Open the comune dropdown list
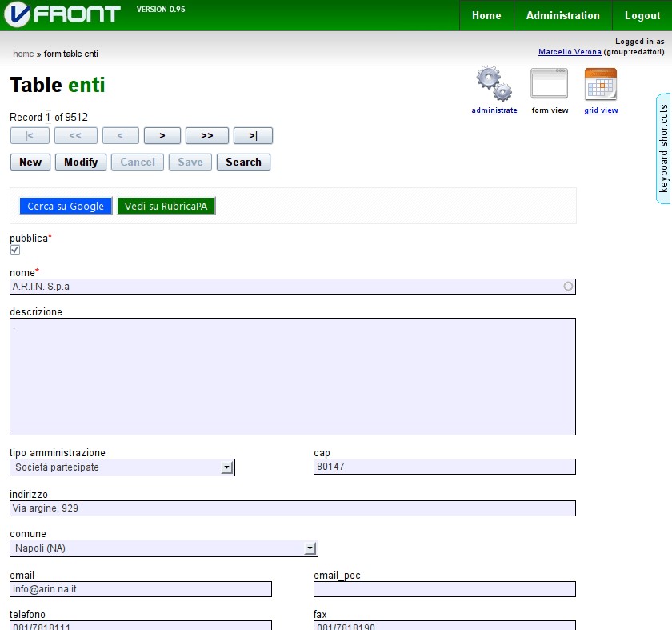Image resolution: width=672 pixels, height=630 pixels. tap(310, 548)
